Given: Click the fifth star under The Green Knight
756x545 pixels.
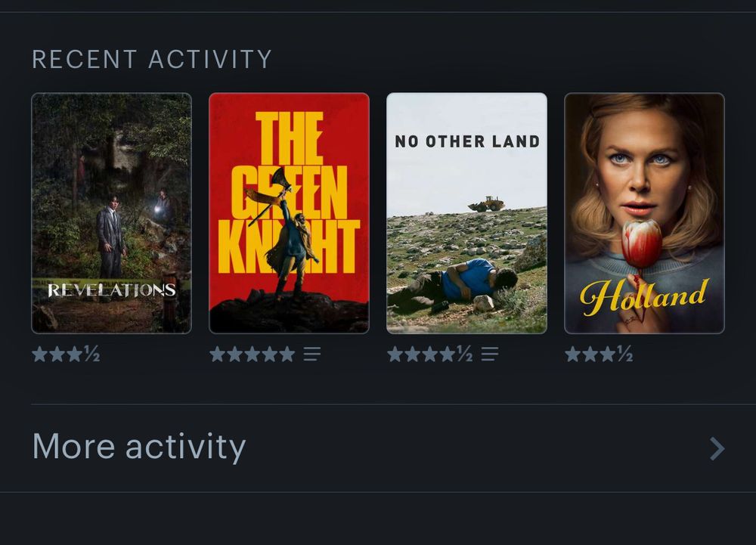Looking at the screenshot, I should point(287,355).
